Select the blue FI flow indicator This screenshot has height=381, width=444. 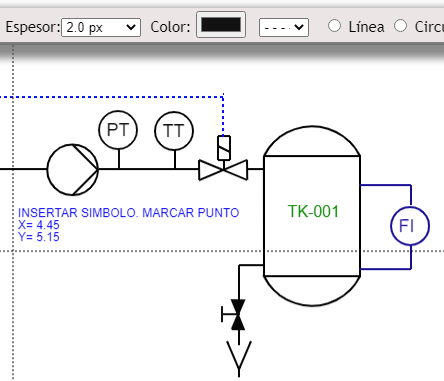click(410, 226)
